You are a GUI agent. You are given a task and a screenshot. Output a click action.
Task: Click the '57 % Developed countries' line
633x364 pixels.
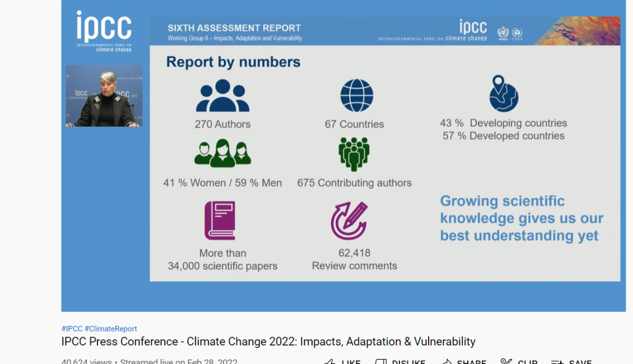(504, 136)
